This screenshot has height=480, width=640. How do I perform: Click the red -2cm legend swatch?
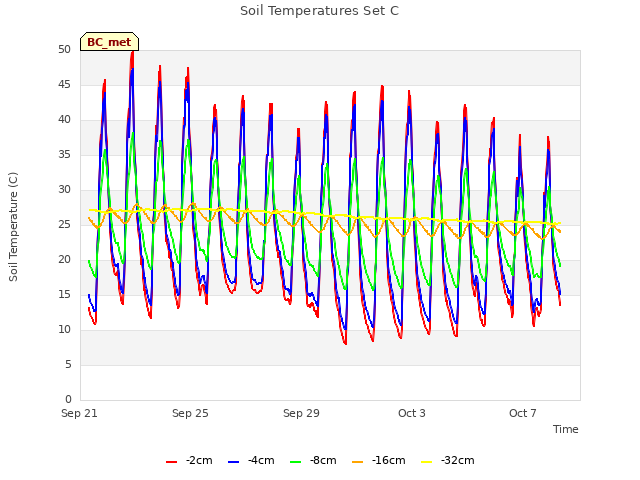tap(171, 462)
